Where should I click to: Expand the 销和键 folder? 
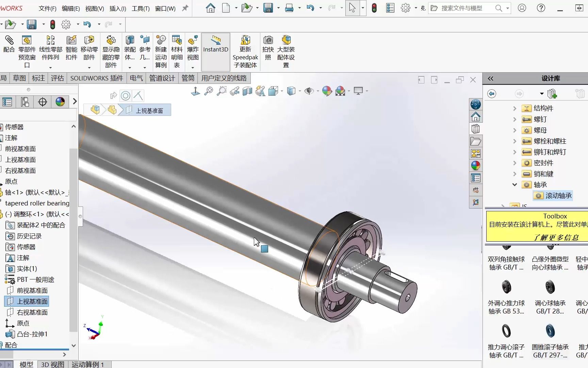tap(515, 174)
